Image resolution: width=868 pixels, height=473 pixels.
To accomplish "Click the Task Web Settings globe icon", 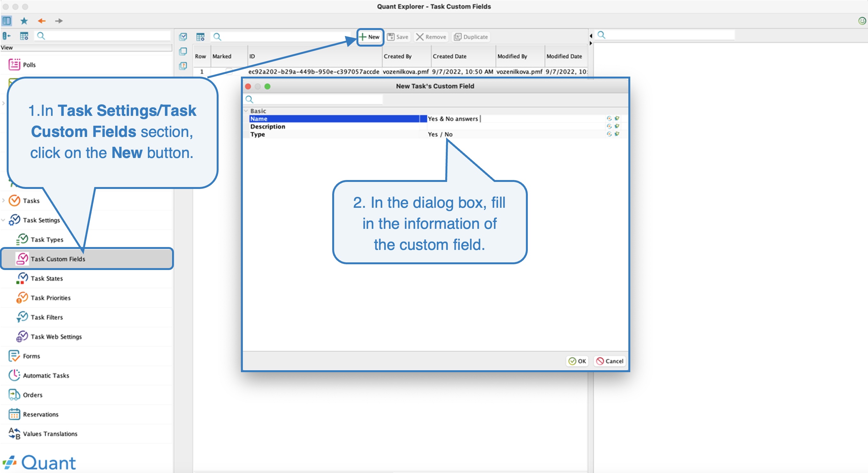I will [22, 336].
